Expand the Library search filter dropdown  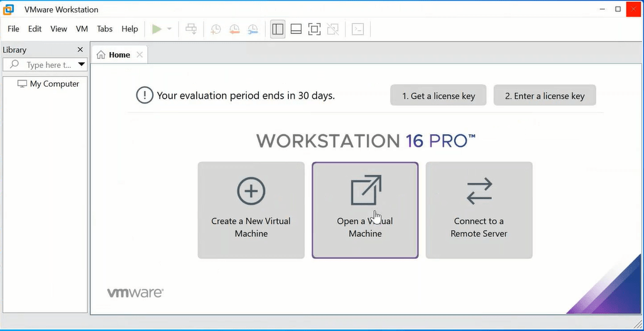(81, 65)
